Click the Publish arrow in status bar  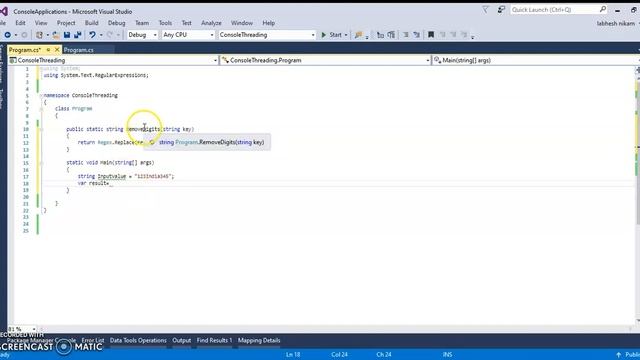[619, 355]
